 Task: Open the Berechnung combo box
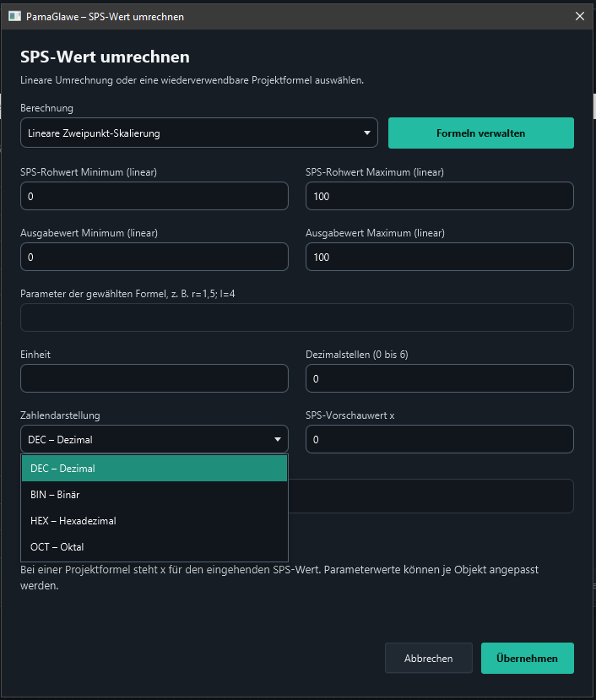coord(198,133)
